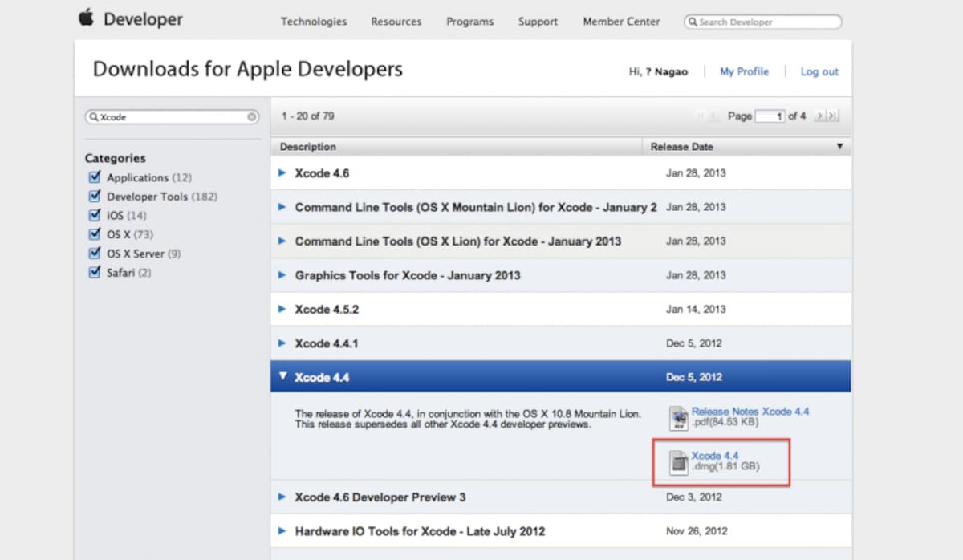Go to the previous page arrow
Screen dimensions: 963x560
point(715,116)
